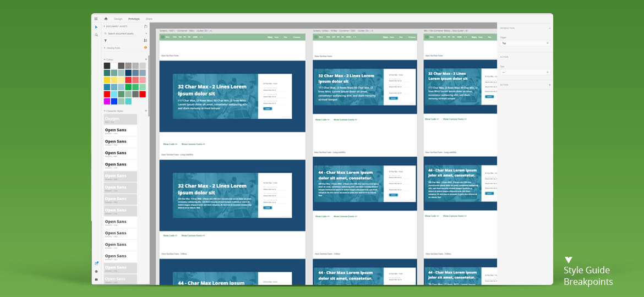644x297 pixels.
Task: Pick the black color swatch
Action: 107,65
